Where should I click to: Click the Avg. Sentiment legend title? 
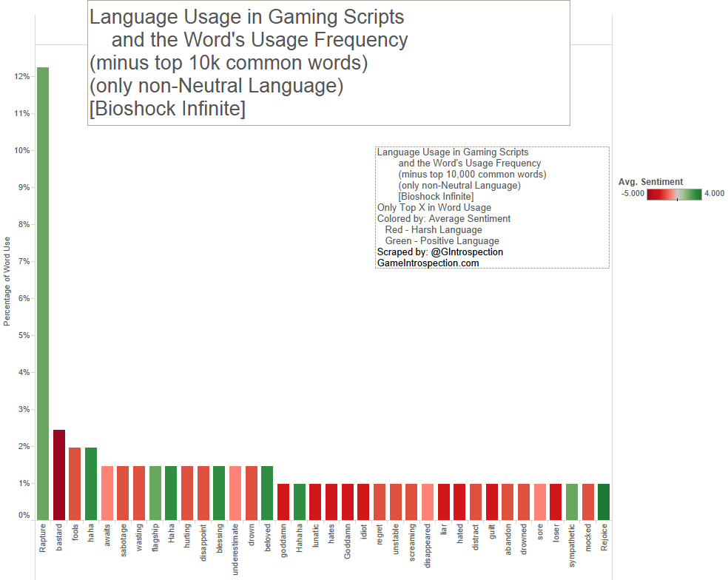650,182
